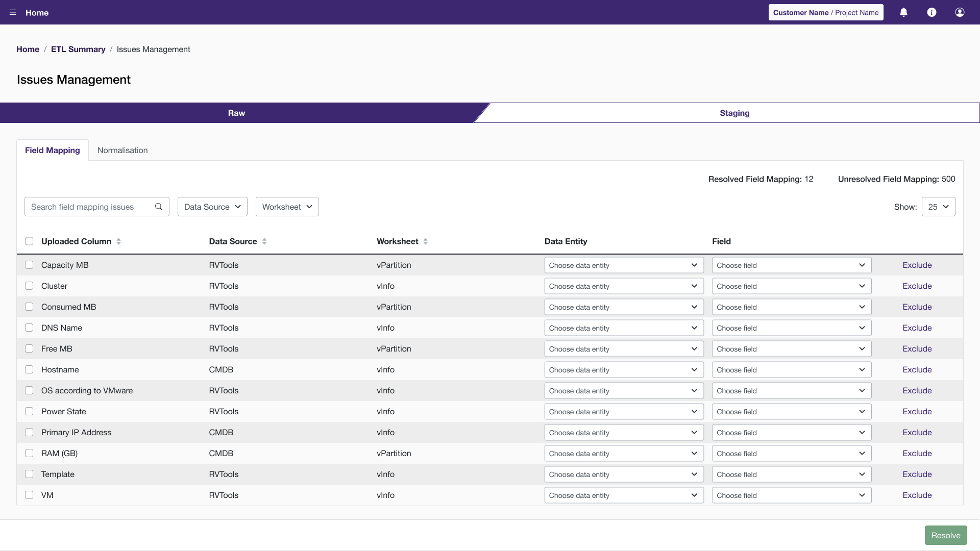The image size is (980, 551).
Task: Click Exclude link for DNS Name
Action: [x=917, y=328]
